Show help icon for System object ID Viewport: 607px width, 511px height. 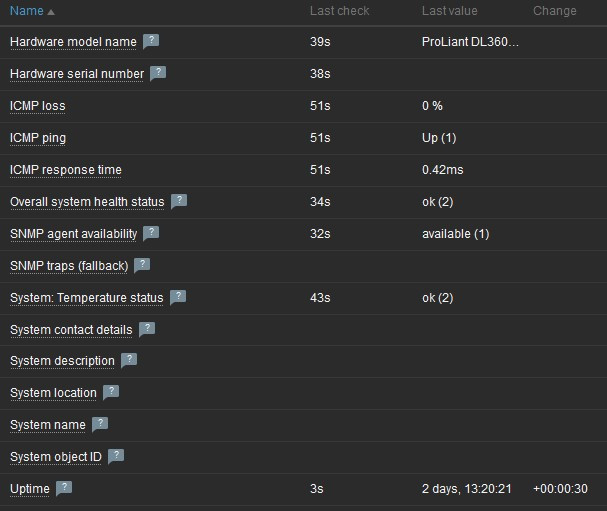click(116, 457)
